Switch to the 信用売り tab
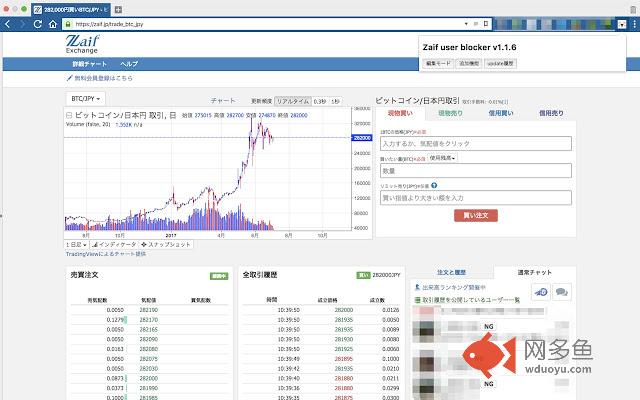The height and width of the screenshot is (400, 640). pos(551,113)
